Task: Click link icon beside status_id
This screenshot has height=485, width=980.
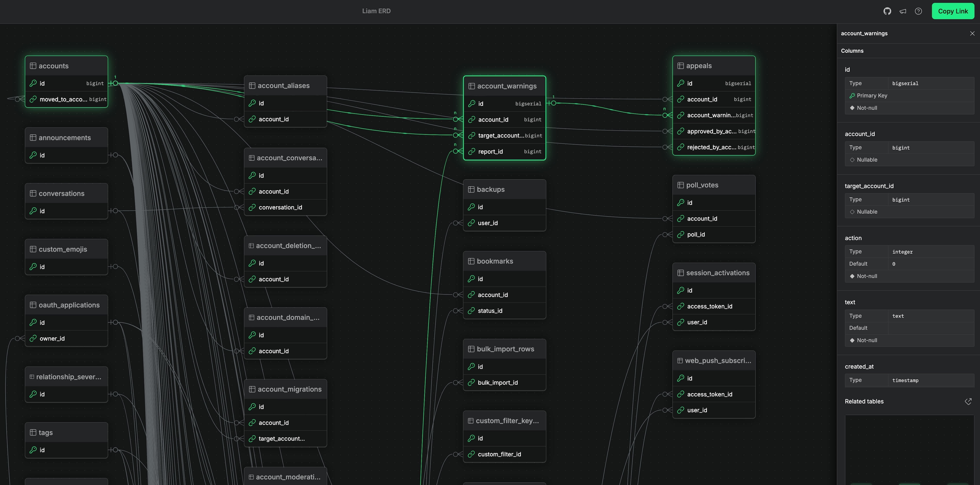Action: pos(471,311)
